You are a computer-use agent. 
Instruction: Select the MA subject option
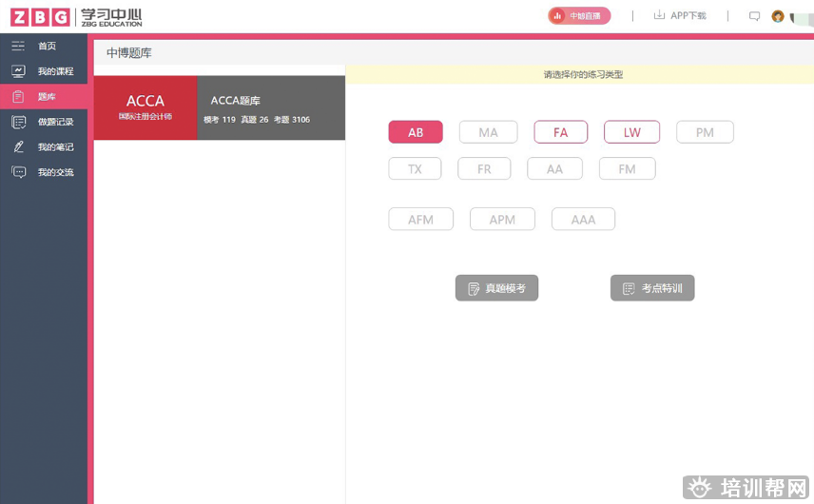pos(488,132)
